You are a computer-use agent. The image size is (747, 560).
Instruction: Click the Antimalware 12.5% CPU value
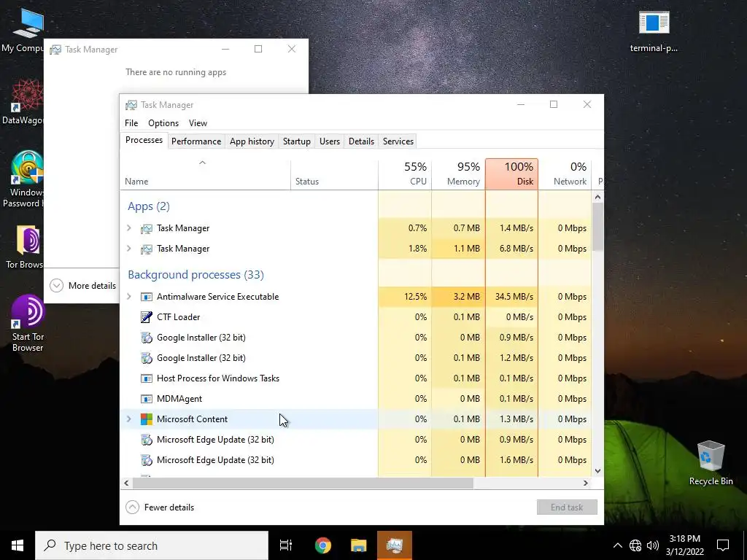[x=415, y=297]
